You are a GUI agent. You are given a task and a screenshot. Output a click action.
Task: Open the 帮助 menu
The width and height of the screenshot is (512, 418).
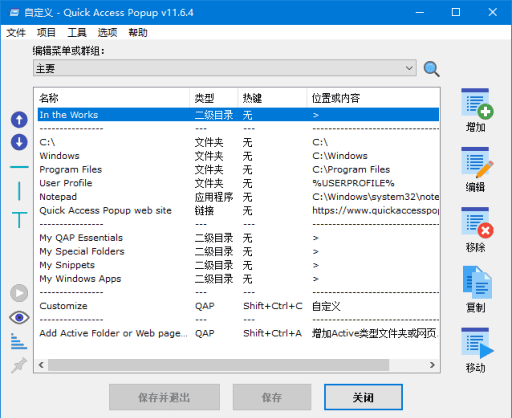[x=138, y=33]
